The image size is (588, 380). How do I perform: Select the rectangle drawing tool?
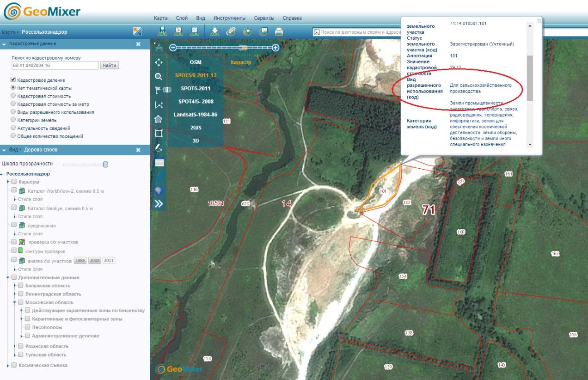[159, 133]
